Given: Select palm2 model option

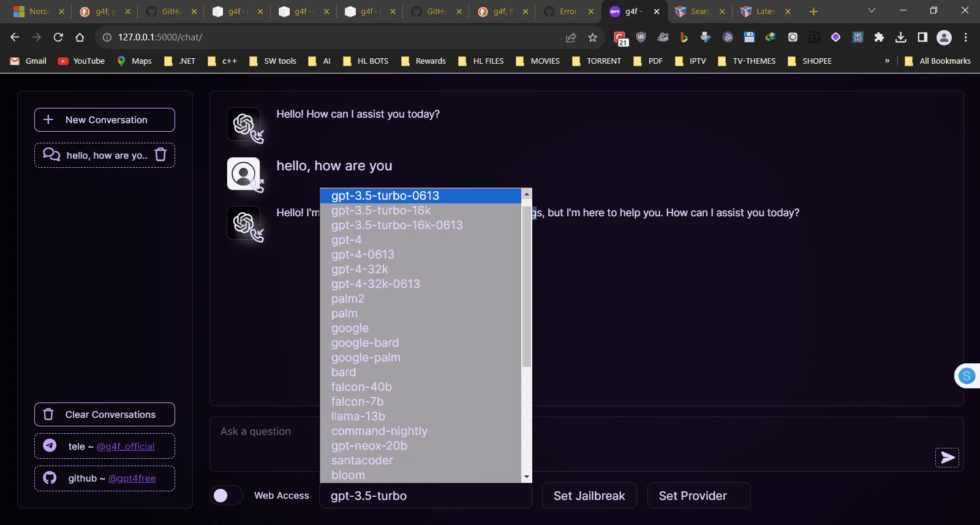Looking at the screenshot, I should [x=421, y=299].
